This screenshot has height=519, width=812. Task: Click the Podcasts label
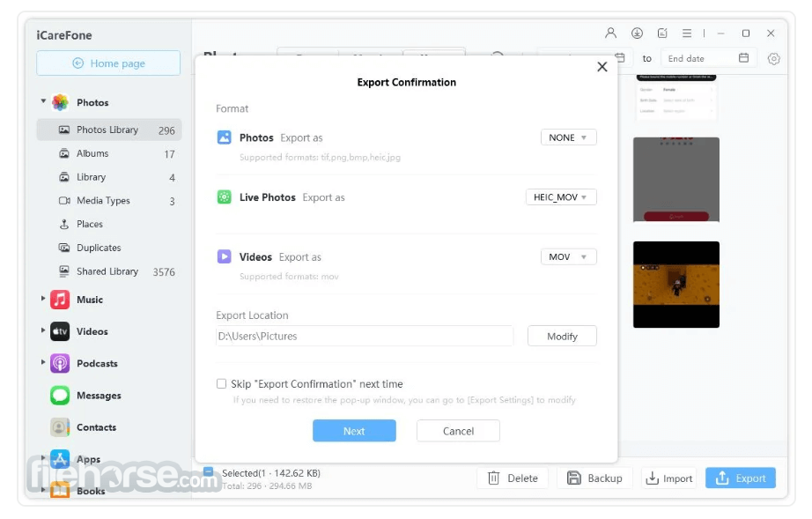coord(98,364)
